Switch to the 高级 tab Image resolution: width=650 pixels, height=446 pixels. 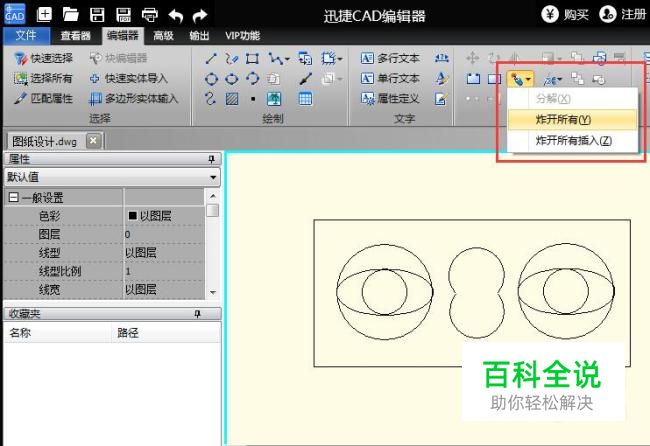pyautogui.click(x=163, y=36)
